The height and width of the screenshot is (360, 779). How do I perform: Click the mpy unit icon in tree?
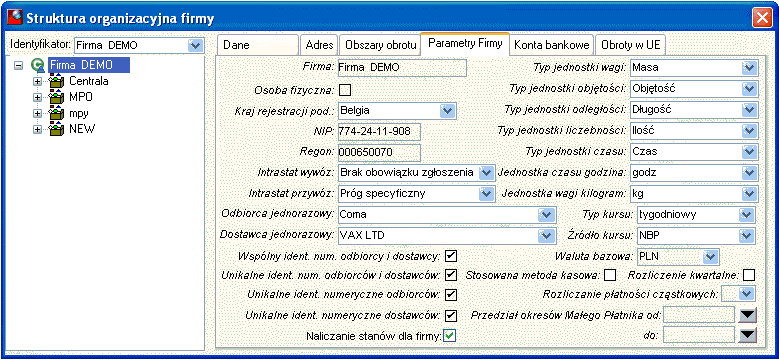click(x=57, y=113)
